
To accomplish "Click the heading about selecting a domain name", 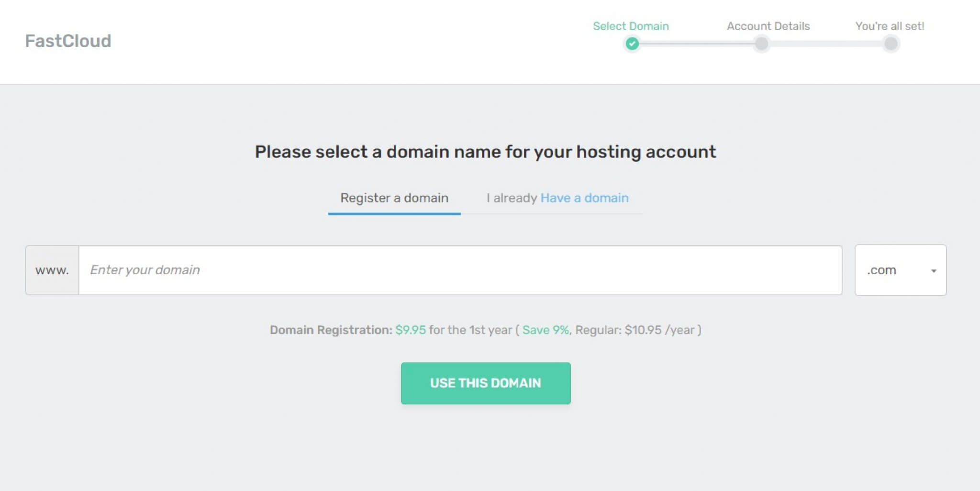I will coord(485,151).
